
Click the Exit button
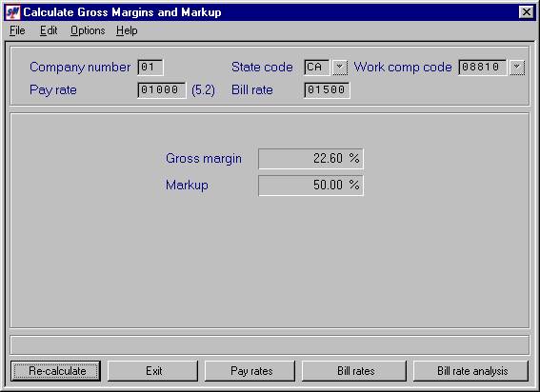(153, 371)
